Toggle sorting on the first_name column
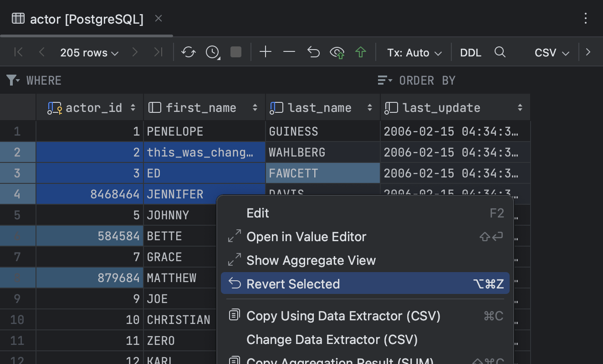This screenshot has height=364, width=603. [x=254, y=107]
